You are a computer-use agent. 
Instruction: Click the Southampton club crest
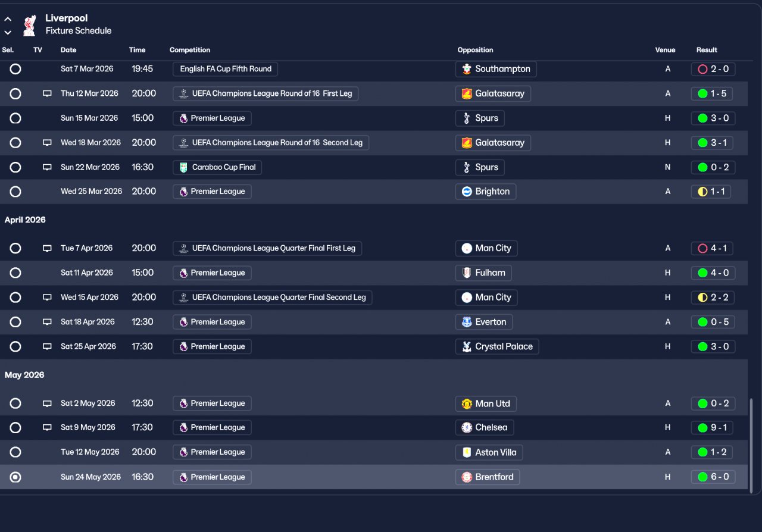pyautogui.click(x=467, y=69)
